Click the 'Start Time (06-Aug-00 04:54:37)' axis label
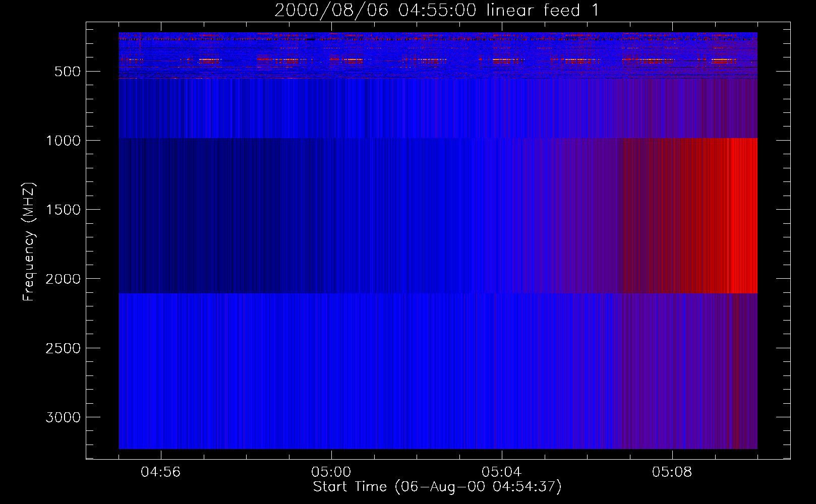The image size is (816, 504). (x=437, y=487)
